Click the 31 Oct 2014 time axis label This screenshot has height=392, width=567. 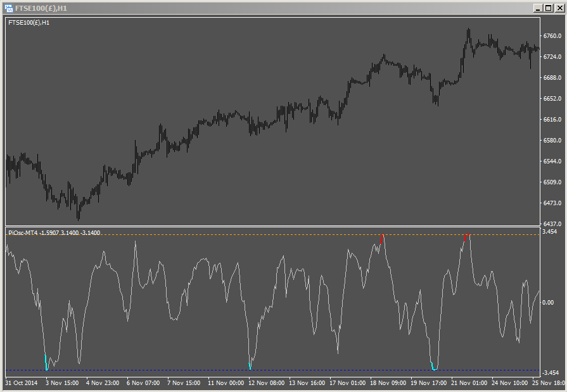coord(22,383)
